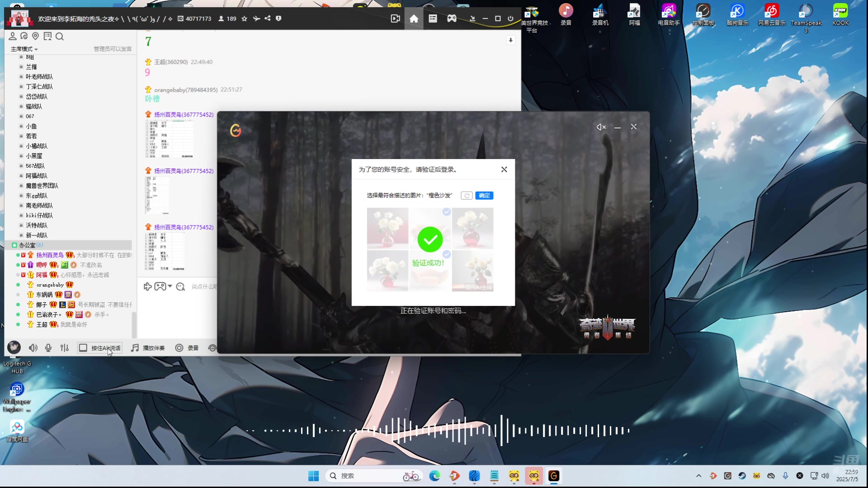Show hidden system tray icons chevron
Viewport: 868px width, 488px height.
point(698,476)
